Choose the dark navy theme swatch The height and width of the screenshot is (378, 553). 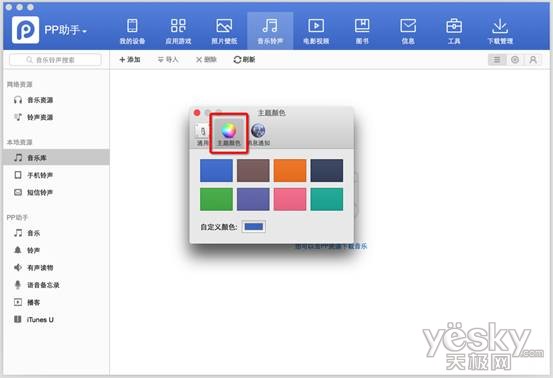click(x=327, y=171)
